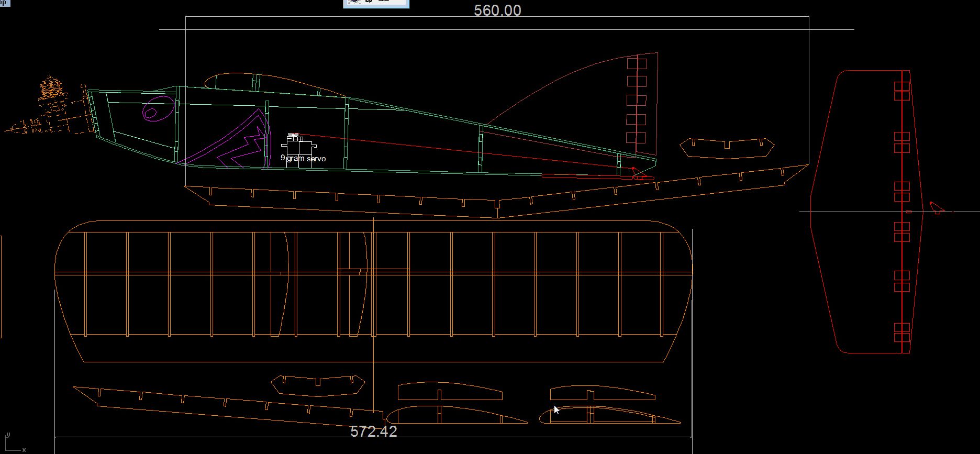Select the 572.42 dimension text
The image size is (980, 454).
click(x=374, y=431)
